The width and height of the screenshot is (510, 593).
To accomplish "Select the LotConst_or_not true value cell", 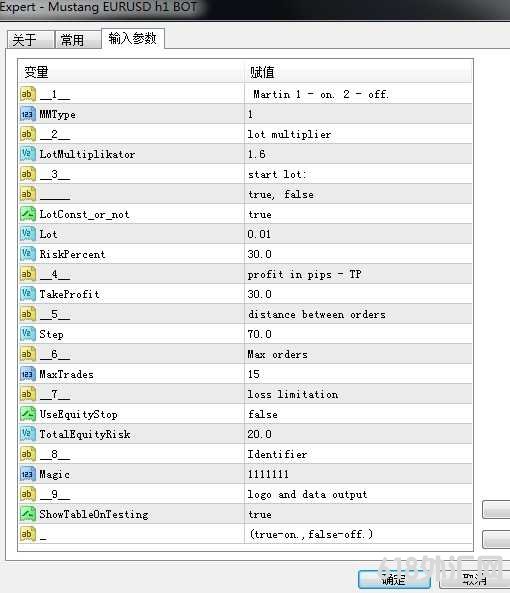I will pyautogui.click(x=358, y=214).
